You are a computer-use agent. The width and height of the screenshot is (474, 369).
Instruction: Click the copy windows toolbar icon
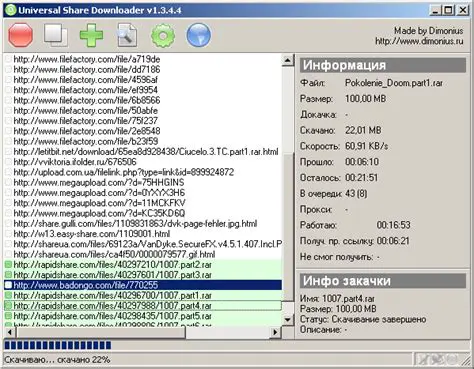click(55, 35)
